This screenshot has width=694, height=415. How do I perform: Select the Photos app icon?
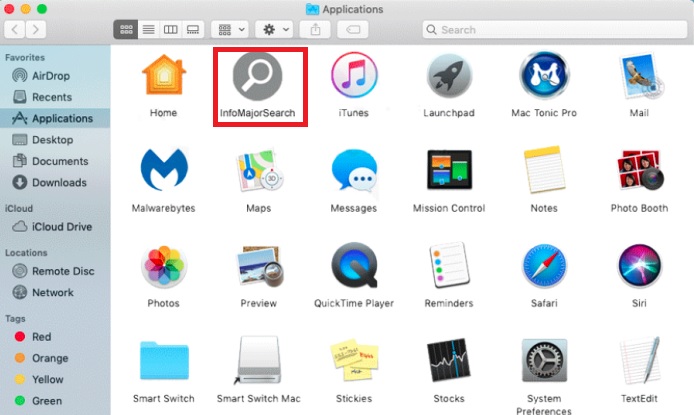pyautogui.click(x=164, y=265)
